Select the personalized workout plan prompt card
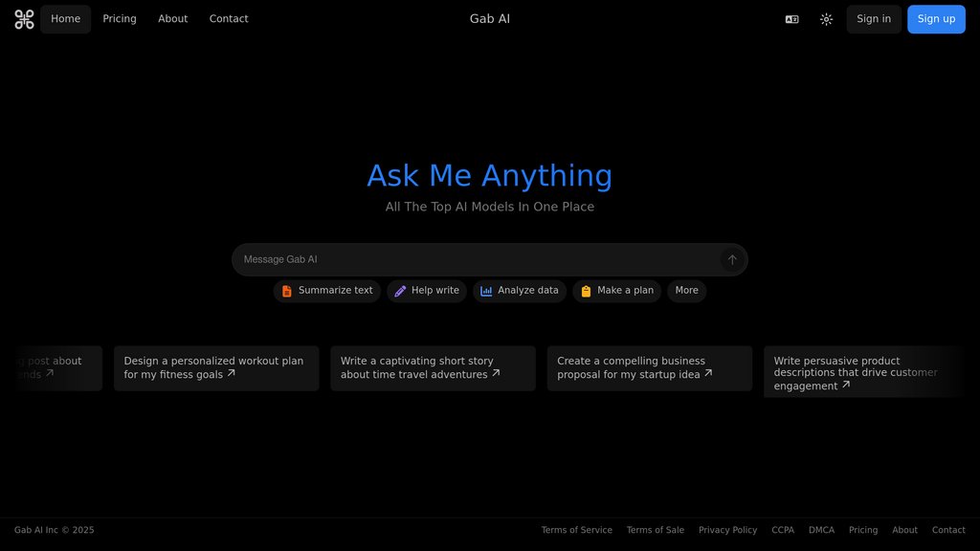 [216, 368]
